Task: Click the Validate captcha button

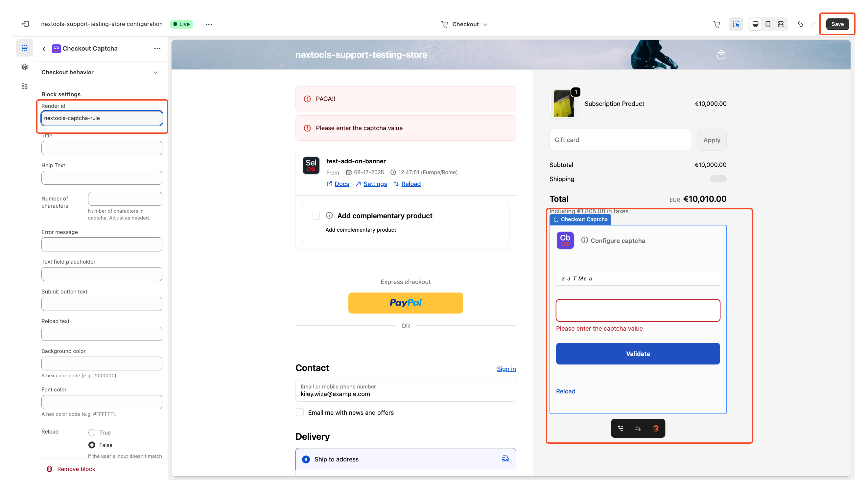Action: coord(638,354)
